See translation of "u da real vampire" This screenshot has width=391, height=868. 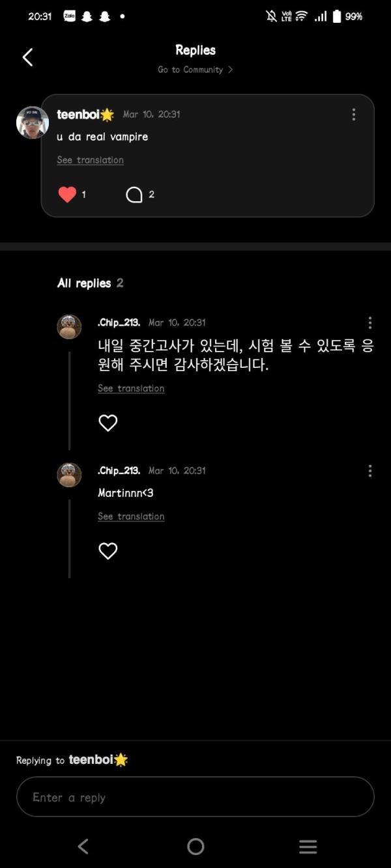pyautogui.click(x=90, y=160)
